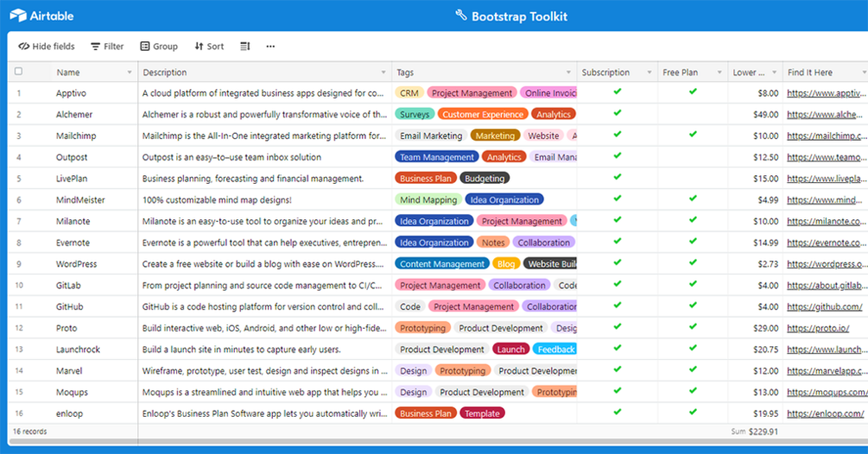Click the Launch tag in Launchrock row
The image size is (868, 454).
click(510, 350)
